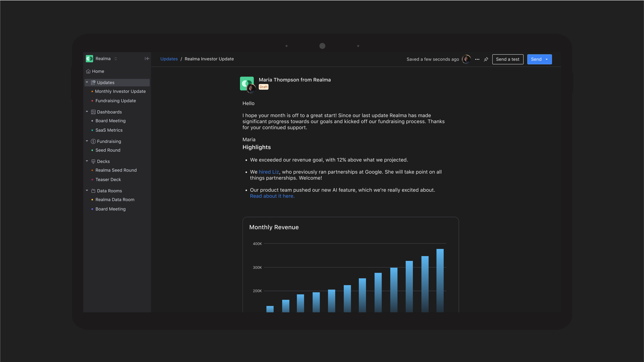The width and height of the screenshot is (644, 362).
Task: Open the workspace switcher chevron beside Realma
Action: 116,58
